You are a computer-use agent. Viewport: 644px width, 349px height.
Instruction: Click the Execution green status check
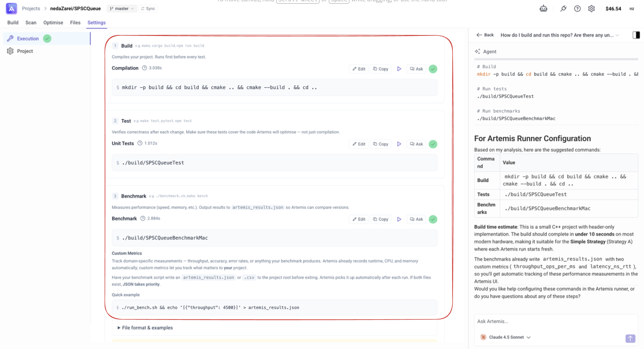click(47, 39)
